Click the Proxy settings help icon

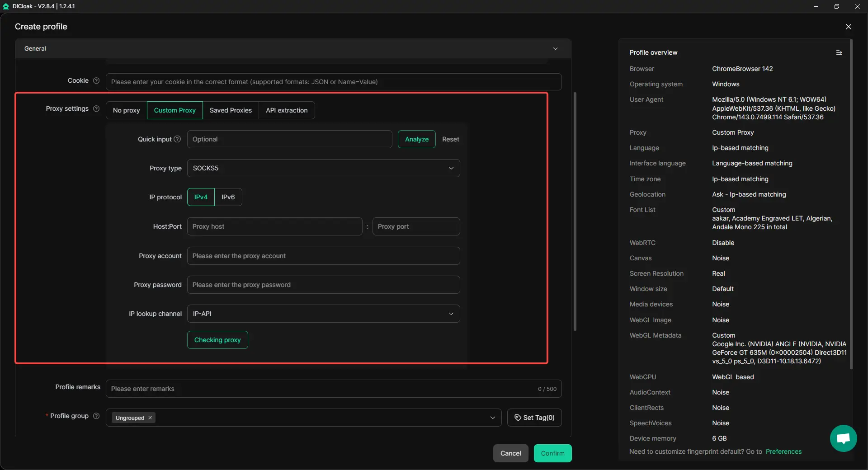click(x=96, y=109)
